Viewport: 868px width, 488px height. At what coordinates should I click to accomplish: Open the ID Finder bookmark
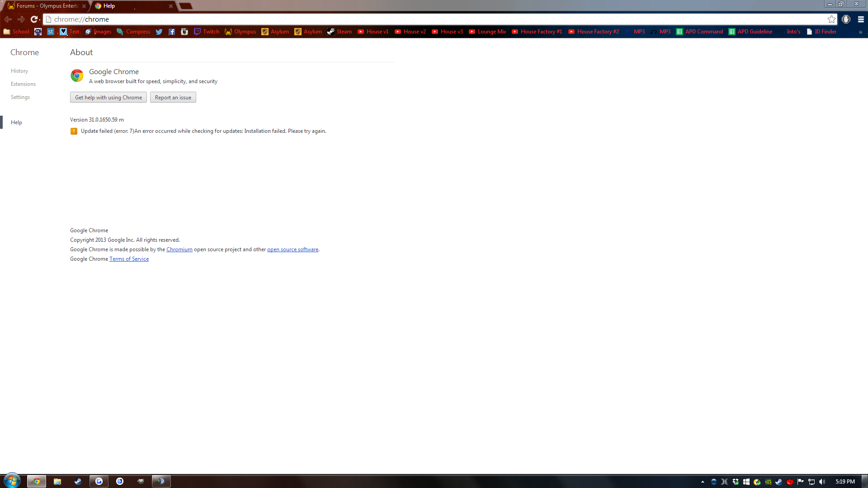point(821,32)
